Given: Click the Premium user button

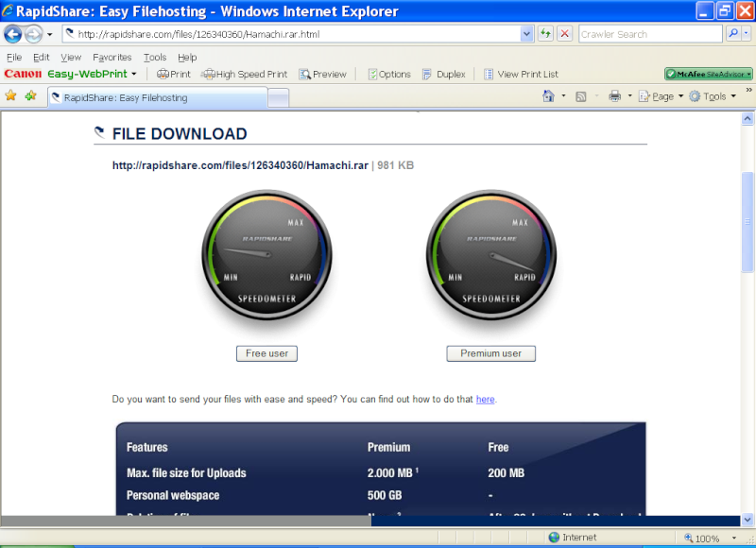Looking at the screenshot, I should 490,353.
